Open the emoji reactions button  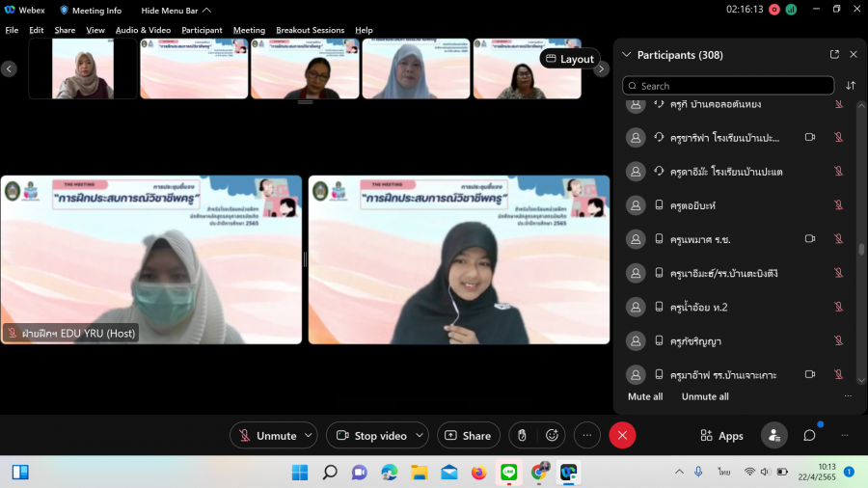[x=552, y=436]
